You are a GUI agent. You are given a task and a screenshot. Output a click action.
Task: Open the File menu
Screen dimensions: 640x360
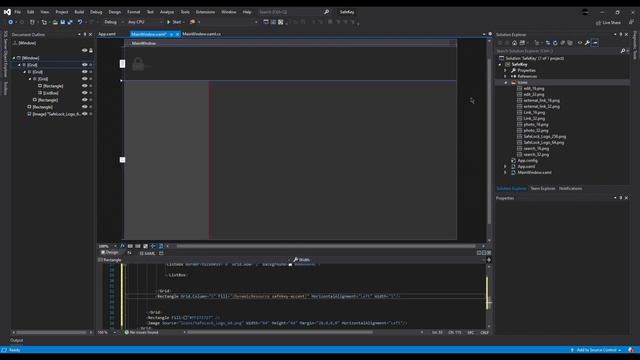point(18,12)
